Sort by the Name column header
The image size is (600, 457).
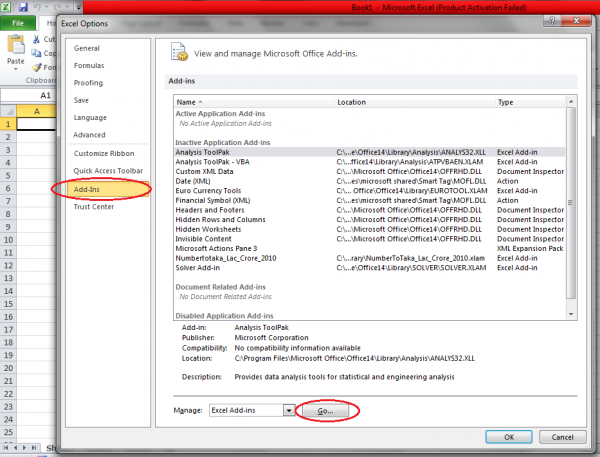point(254,102)
